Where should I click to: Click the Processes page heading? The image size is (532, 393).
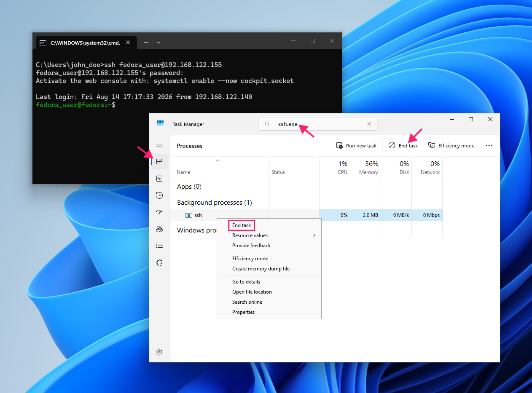tap(190, 146)
